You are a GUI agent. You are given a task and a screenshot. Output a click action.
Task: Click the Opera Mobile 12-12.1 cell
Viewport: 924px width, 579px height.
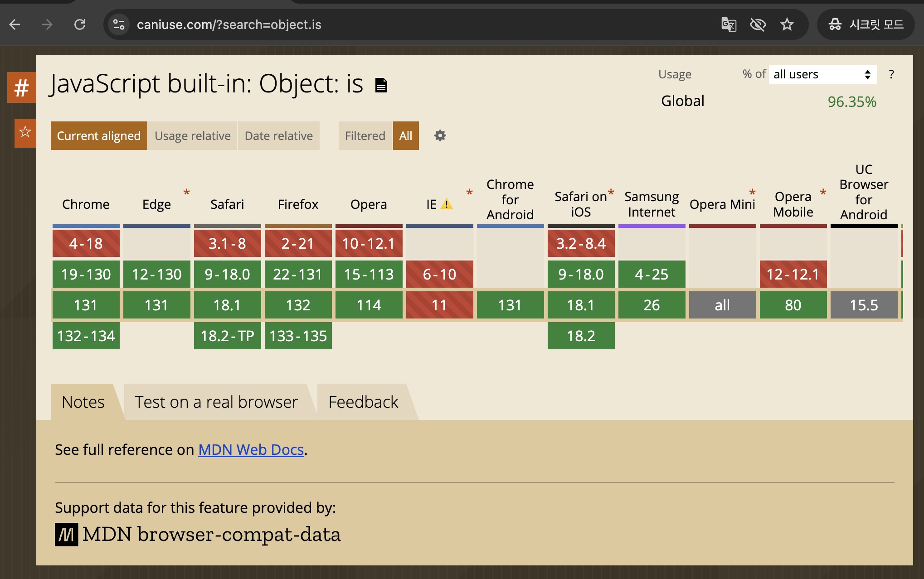(793, 274)
